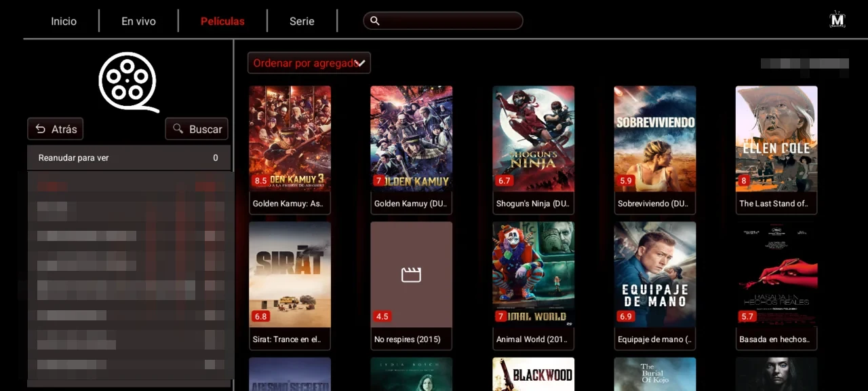Screen dimensions: 868x391
Task: Open the Shogun's Ninja movie poster
Action: [x=534, y=138]
